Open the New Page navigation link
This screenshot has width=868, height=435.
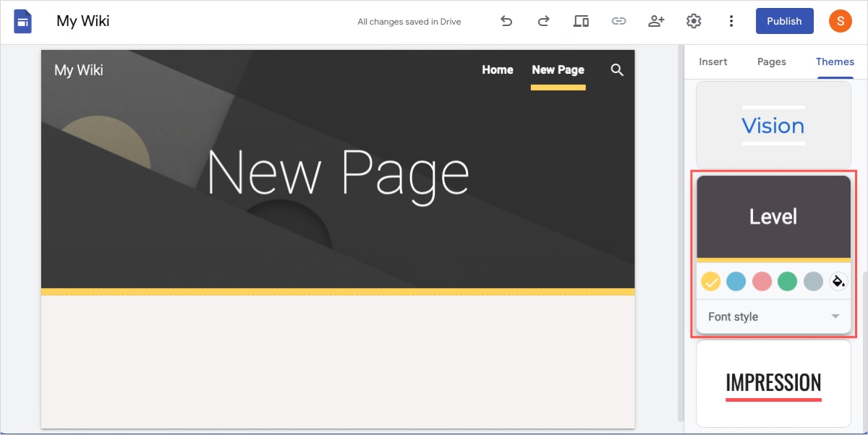pos(558,69)
